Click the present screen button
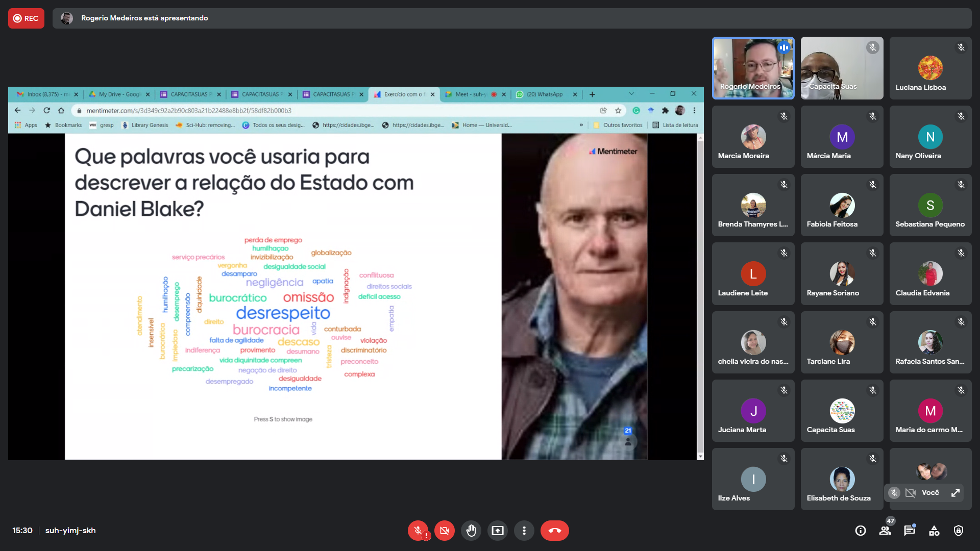980x551 pixels. tap(497, 531)
